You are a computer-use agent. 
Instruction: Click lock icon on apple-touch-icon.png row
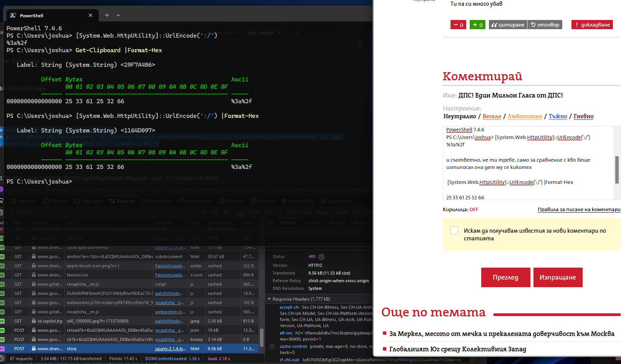(34, 266)
